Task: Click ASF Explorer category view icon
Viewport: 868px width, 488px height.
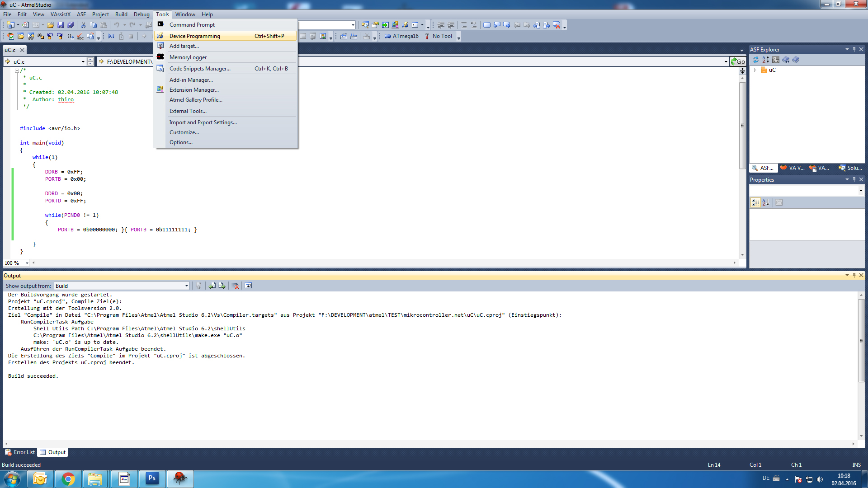Action: point(776,60)
